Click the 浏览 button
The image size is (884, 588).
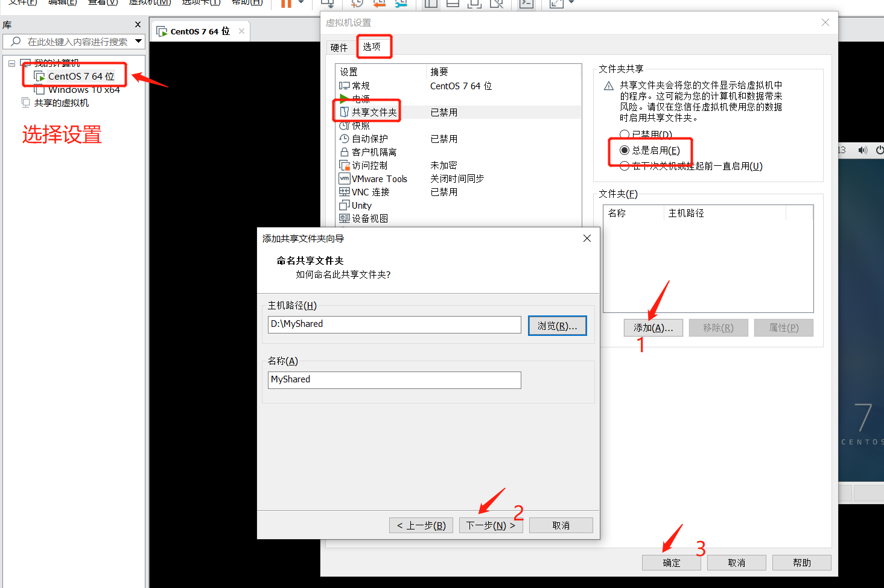tap(556, 325)
